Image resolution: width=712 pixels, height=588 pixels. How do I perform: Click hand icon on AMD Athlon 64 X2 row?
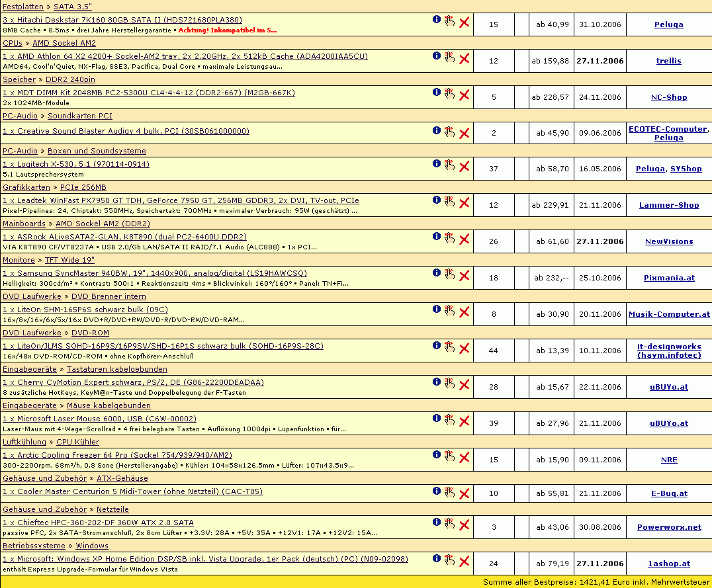(x=449, y=57)
